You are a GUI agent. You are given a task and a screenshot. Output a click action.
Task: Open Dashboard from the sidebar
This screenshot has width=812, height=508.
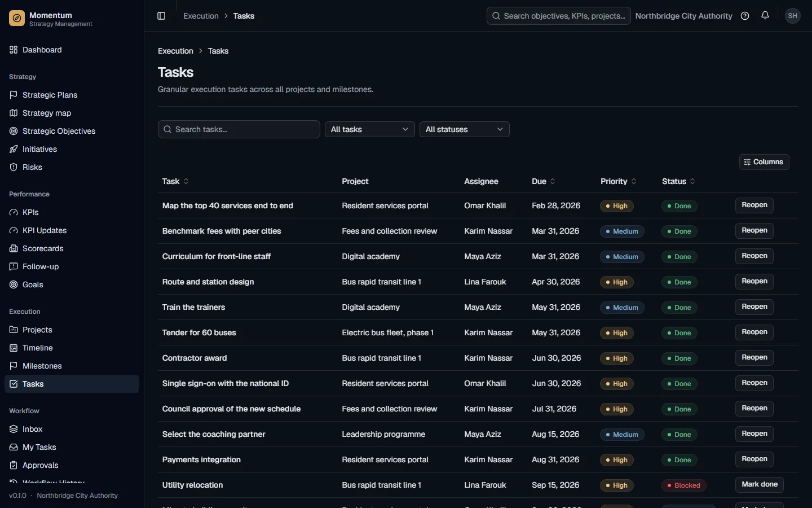[x=72, y=50]
